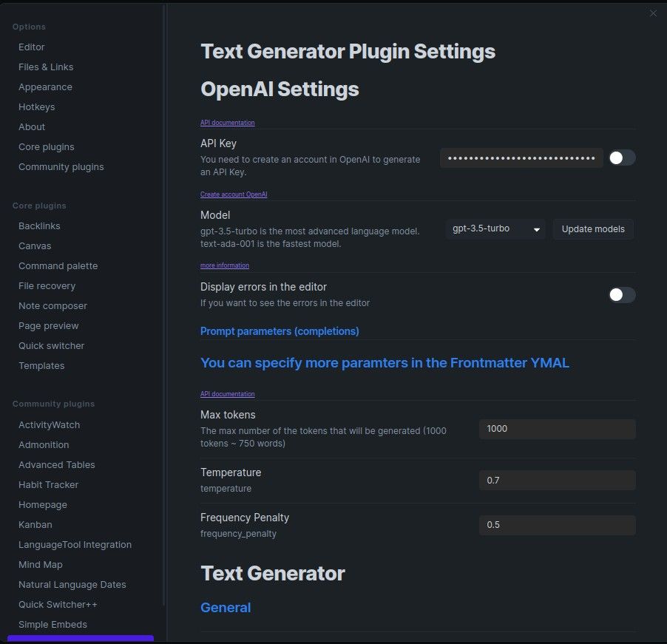Toggle API Key visibility switch
Screen dimensions: 667x644
click(622, 157)
